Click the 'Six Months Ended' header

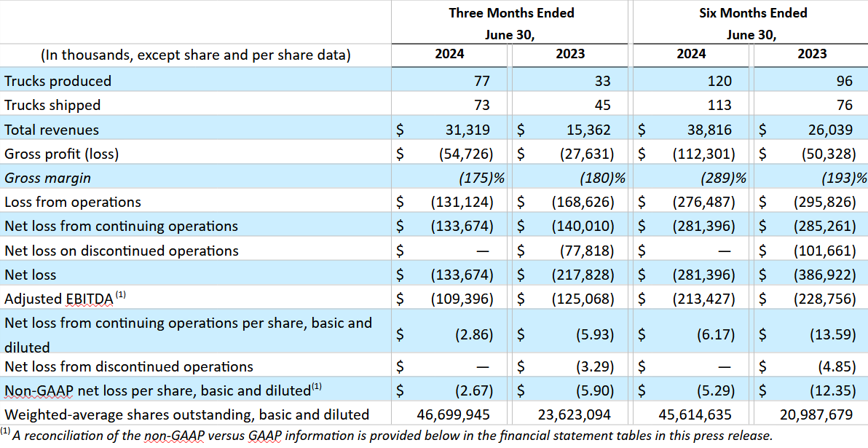(753, 12)
